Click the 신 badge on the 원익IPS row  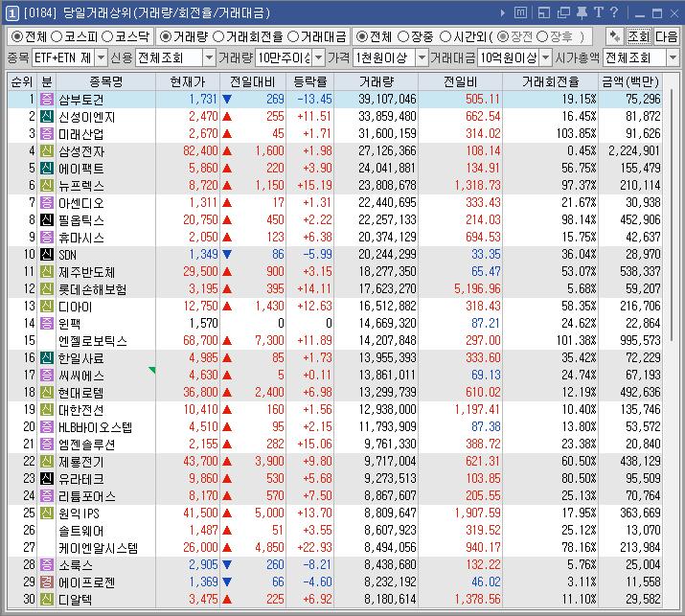pos(47,513)
